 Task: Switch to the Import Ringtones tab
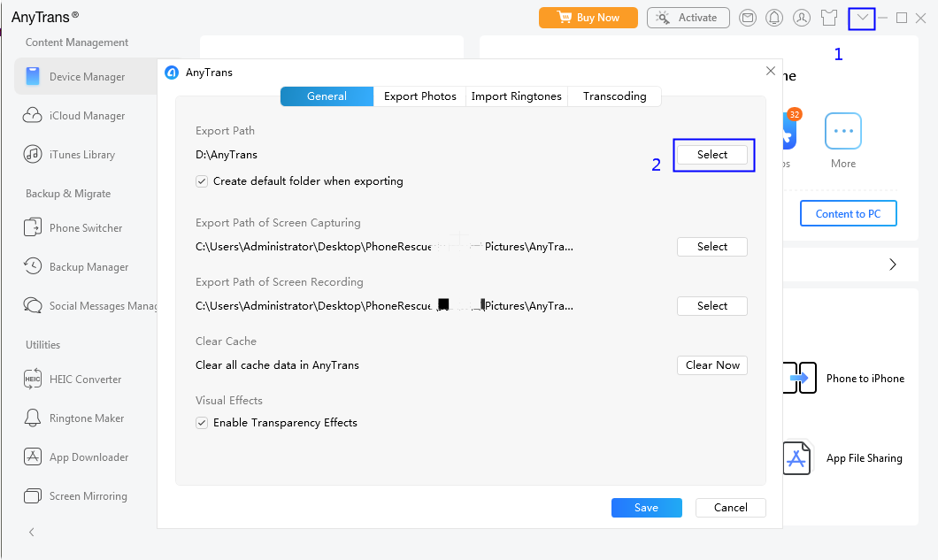[x=516, y=96]
